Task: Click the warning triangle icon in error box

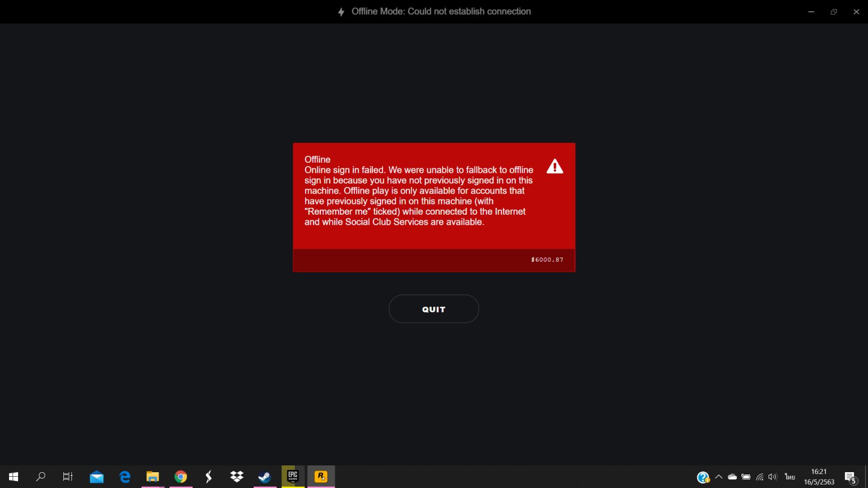Action: tap(554, 167)
